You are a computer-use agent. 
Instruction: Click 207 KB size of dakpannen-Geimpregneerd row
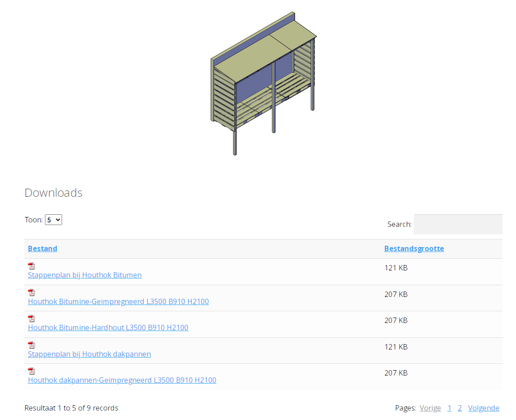(x=396, y=373)
